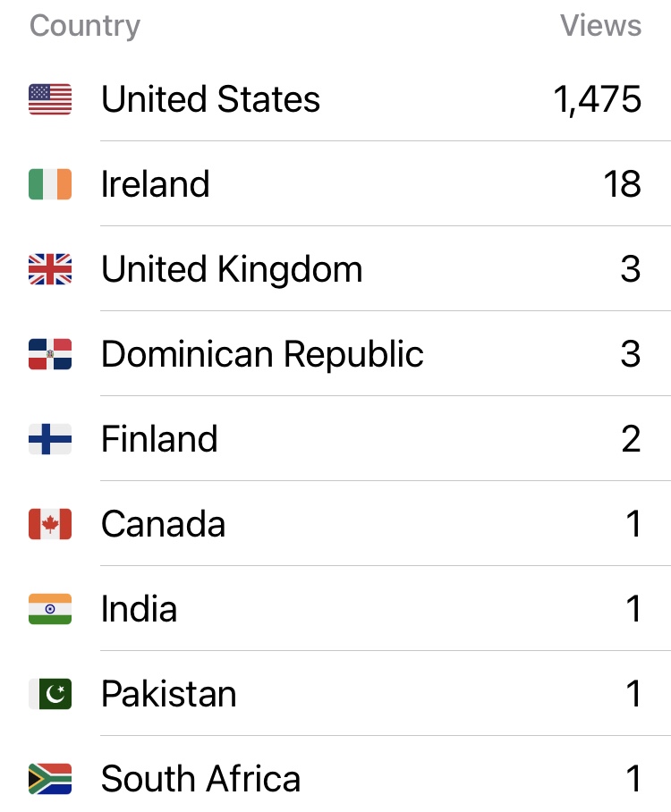
Task: Tap the United States flag icon
Action: point(50,99)
